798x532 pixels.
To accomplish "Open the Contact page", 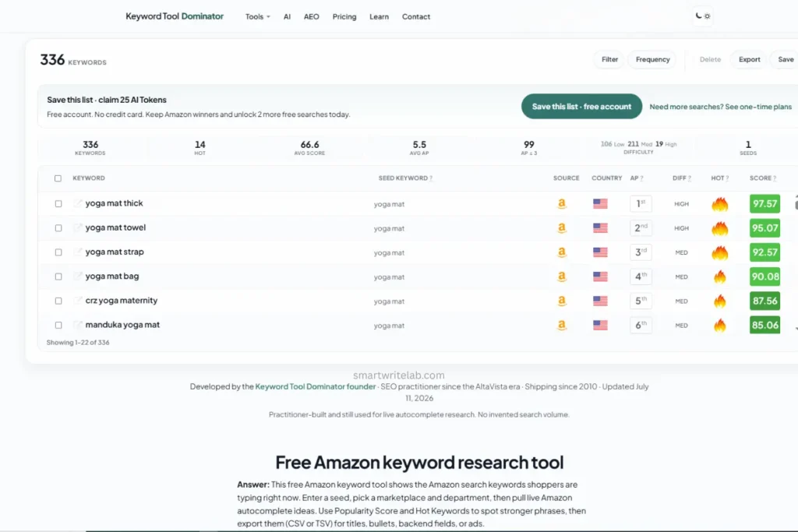I will (416, 17).
